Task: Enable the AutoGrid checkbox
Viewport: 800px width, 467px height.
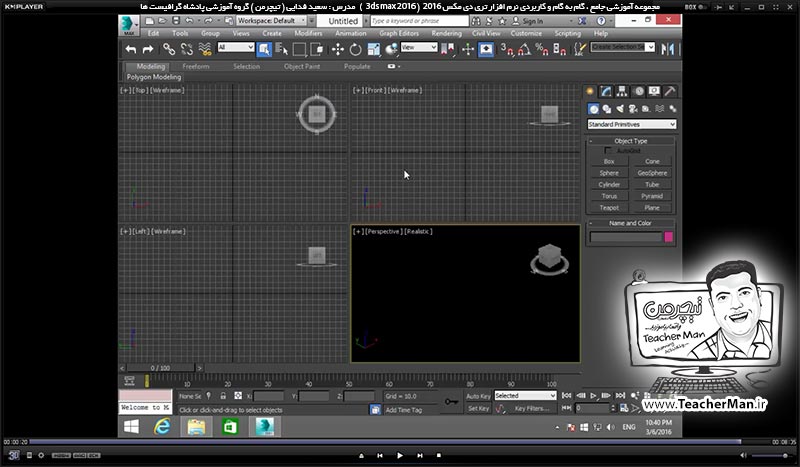Action: (x=608, y=151)
